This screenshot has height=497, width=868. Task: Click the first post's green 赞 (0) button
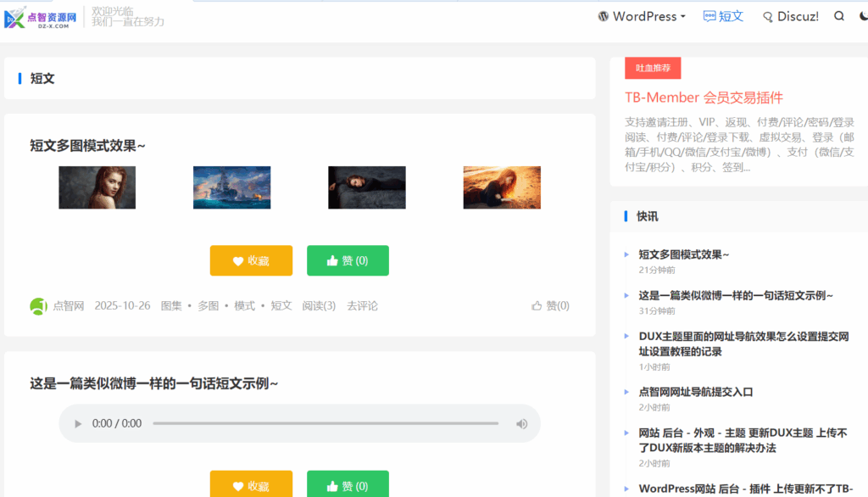(x=348, y=260)
